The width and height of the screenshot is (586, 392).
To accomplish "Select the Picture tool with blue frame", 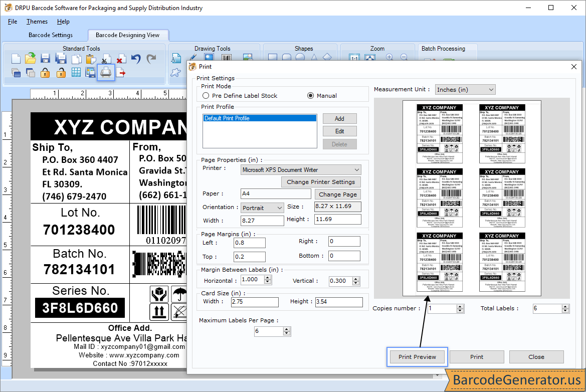I will coord(209,58).
